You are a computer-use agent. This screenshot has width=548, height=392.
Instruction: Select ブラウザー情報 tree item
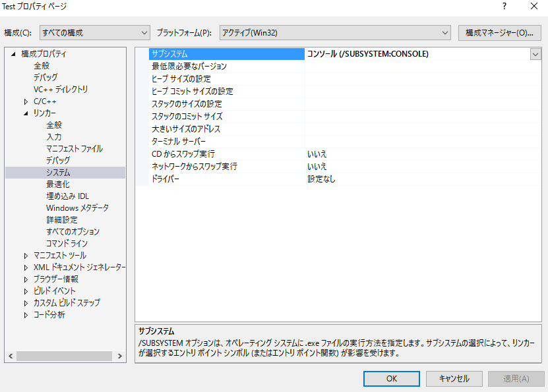tap(56, 279)
